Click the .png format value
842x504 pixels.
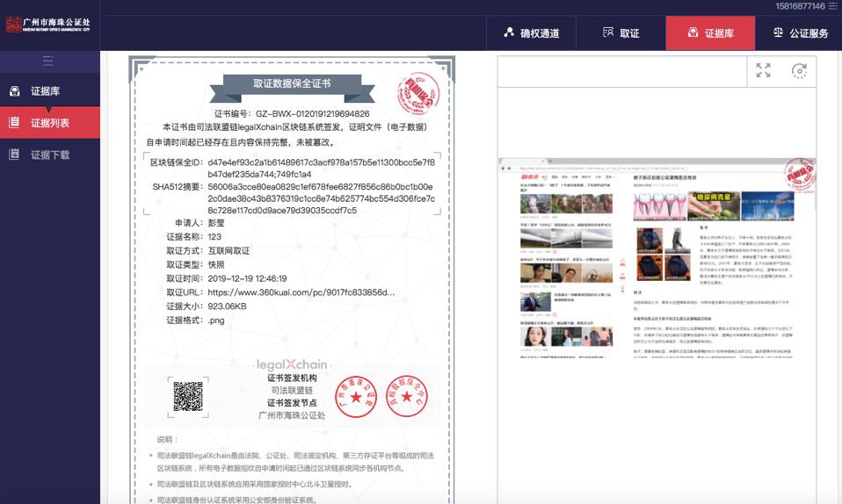coord(216,320)
